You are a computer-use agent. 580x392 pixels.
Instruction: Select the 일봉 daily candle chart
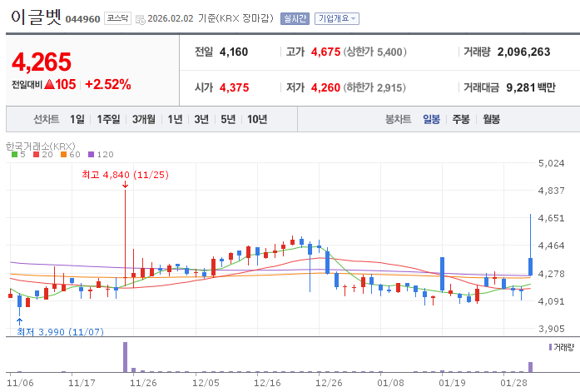pos(431,119)
